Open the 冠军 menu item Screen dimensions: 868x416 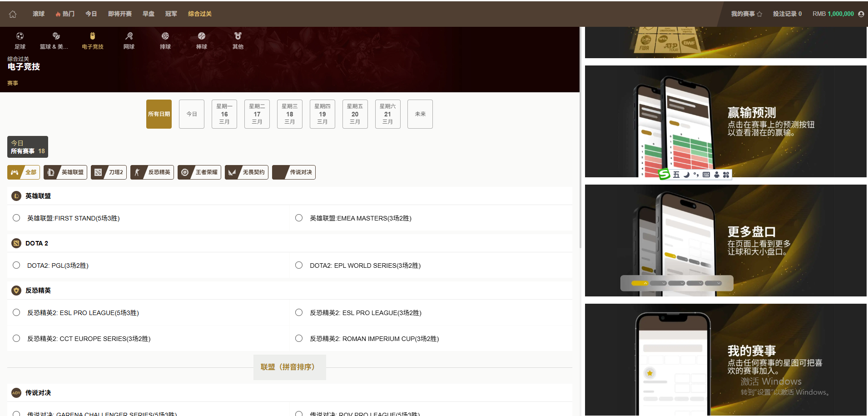(x=171, y=14)
